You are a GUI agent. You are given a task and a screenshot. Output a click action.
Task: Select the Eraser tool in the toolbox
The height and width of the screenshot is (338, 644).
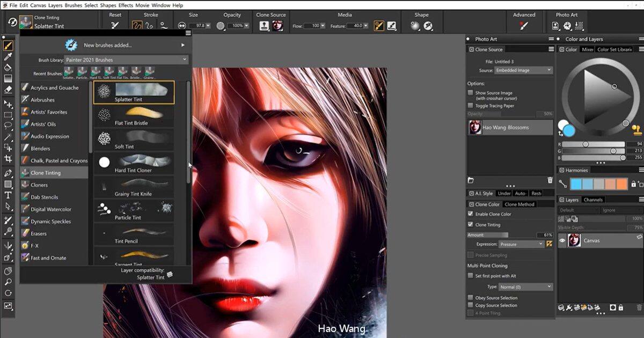tap(8, 89)
